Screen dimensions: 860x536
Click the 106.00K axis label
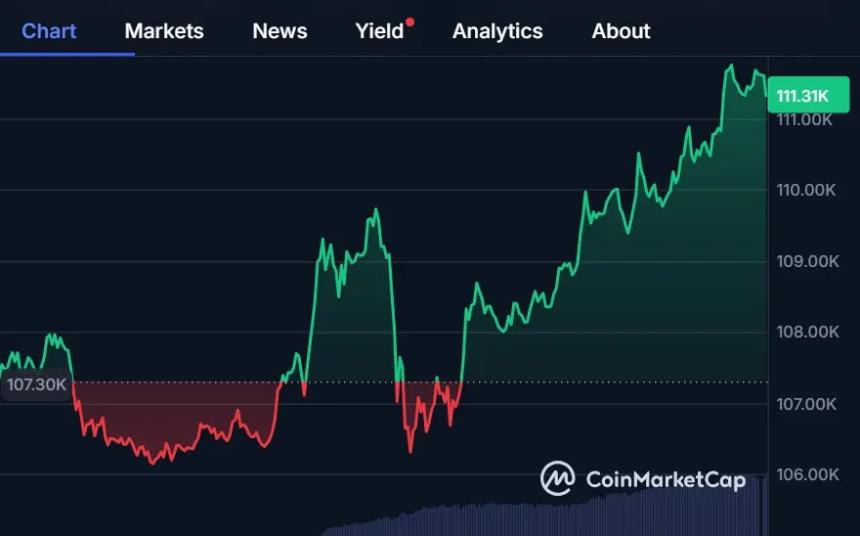[x=805, y=475]
